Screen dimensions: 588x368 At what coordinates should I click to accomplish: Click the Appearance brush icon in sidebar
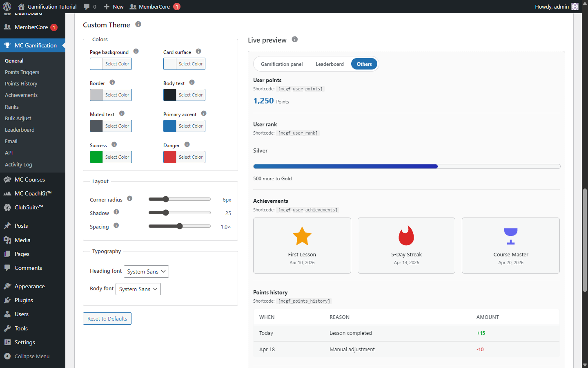(7, 286)
